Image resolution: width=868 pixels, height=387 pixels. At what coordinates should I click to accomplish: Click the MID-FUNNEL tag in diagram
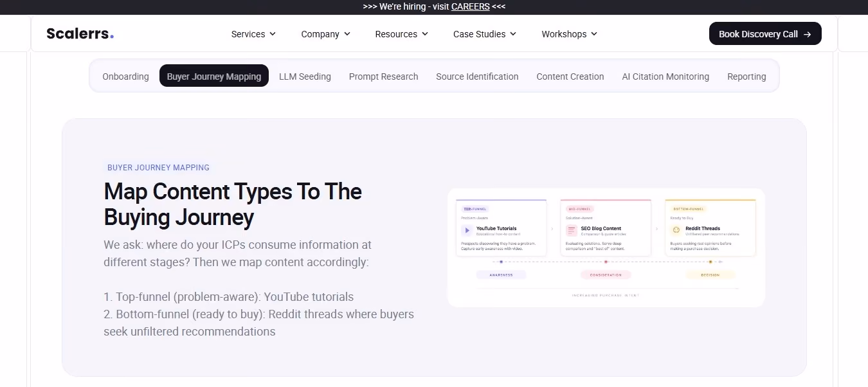[580, 209]
